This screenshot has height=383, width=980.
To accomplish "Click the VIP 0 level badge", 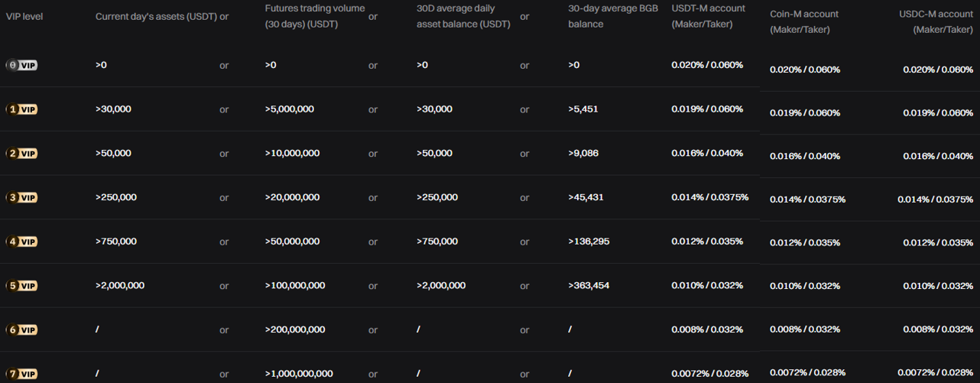I will click(21, 66).
